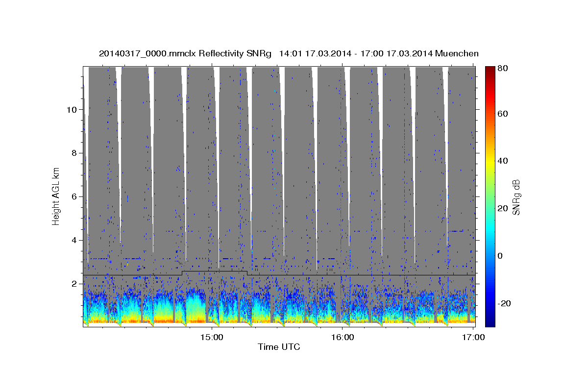Click the dark red top of colorbar
Image resolution: width=588 pixels, height=392 pixels.
pos(490,70)
